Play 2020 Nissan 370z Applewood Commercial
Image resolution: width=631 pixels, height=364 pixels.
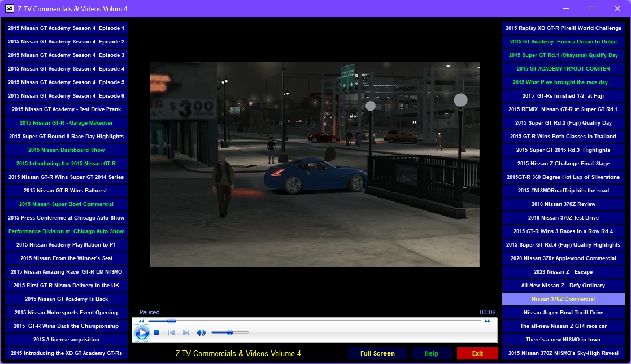[563, 258]
